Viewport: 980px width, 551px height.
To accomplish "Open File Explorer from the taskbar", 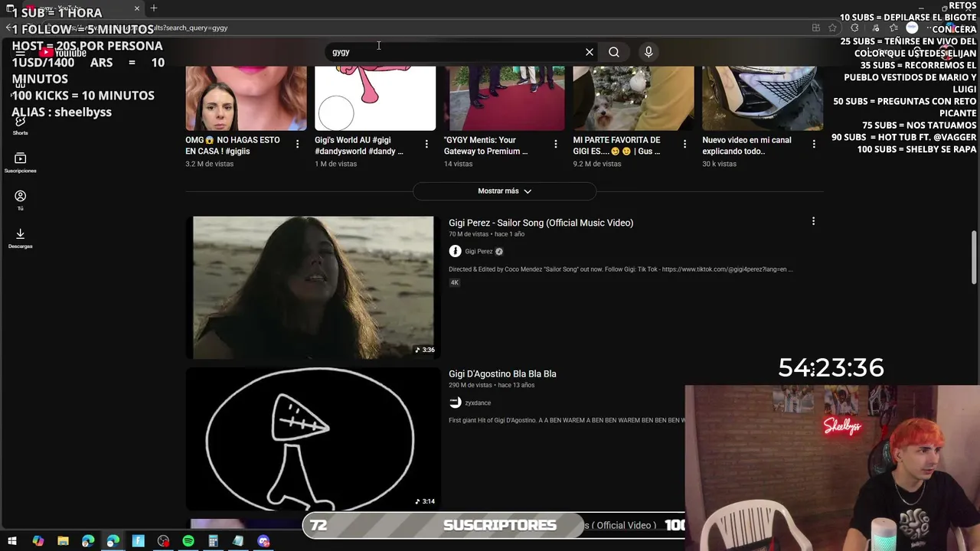I will (x=63, y=541).
